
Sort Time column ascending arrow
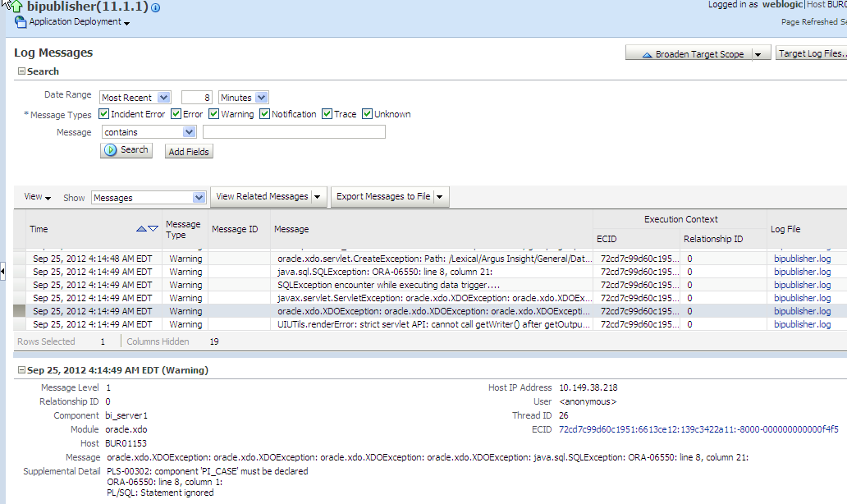141,229
